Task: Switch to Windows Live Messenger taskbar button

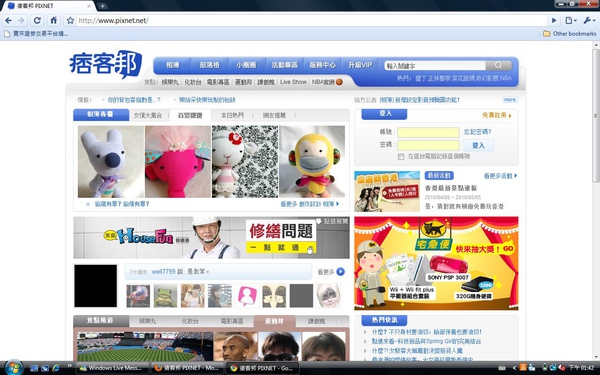Action: pyautogui.click(x=112, y=368)
